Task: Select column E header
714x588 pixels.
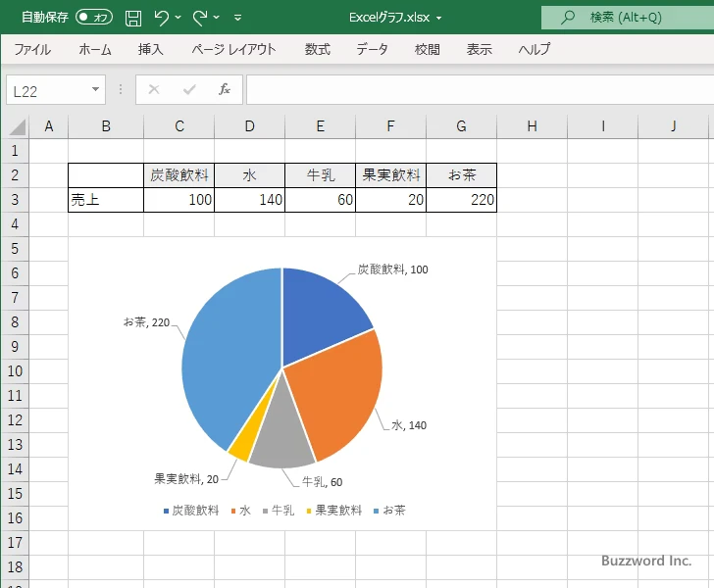Action: coord(321,126)
